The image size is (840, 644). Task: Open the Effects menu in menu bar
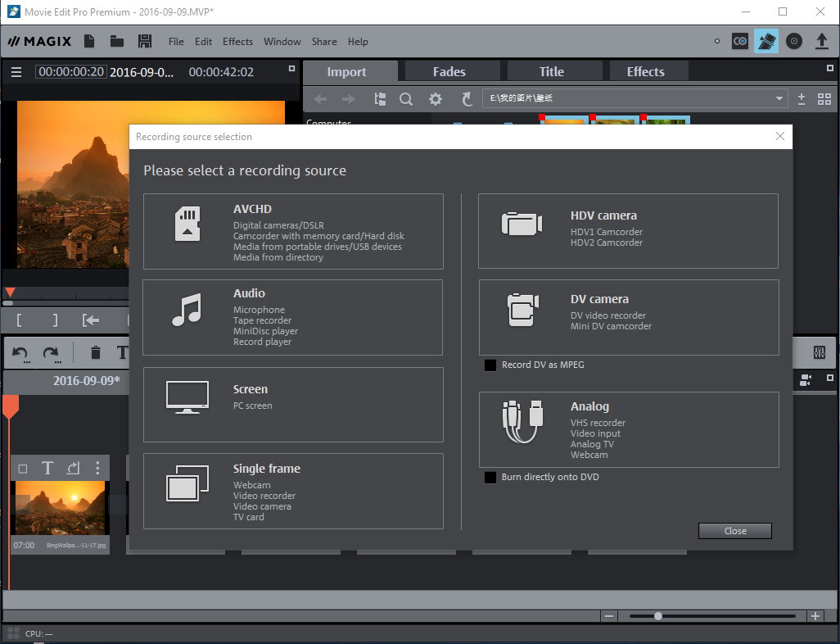[237, 41]
